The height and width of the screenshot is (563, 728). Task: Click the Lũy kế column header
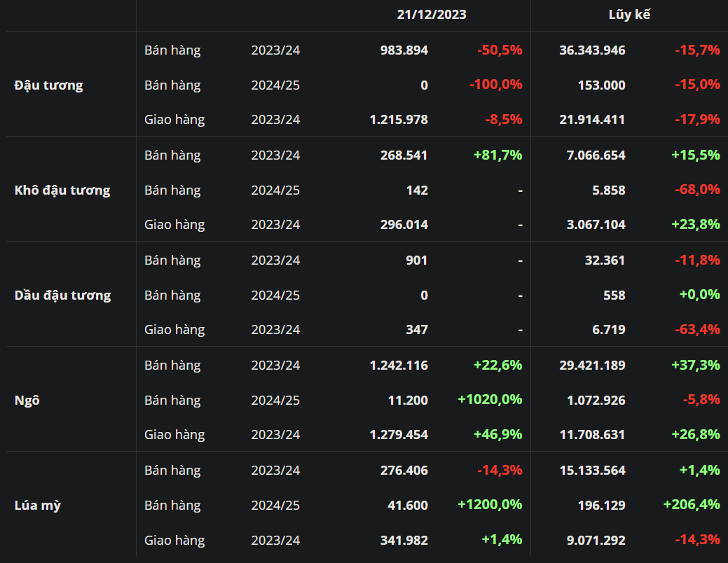[x=629, y=14]
